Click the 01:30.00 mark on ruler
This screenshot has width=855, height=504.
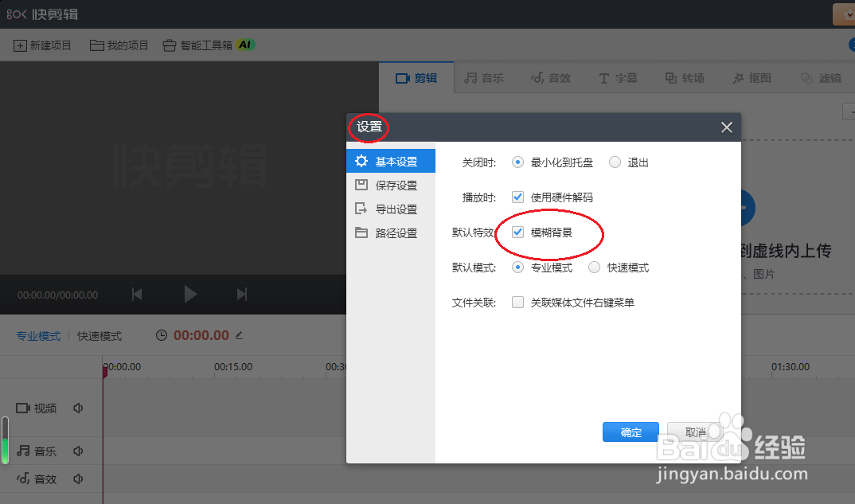(x=790, y=366)
